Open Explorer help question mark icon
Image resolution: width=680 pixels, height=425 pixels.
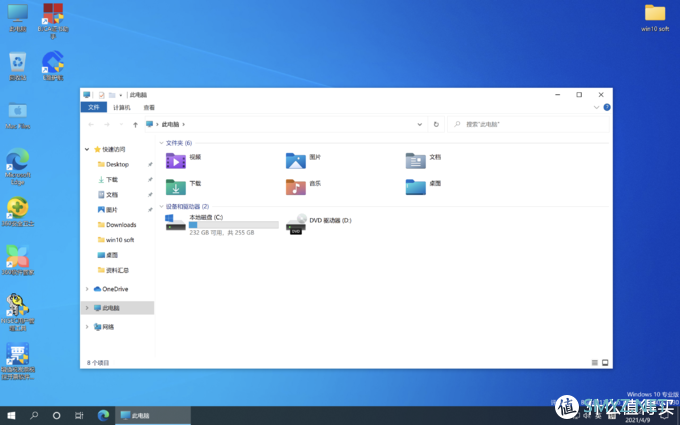click(x=607, y=107)
